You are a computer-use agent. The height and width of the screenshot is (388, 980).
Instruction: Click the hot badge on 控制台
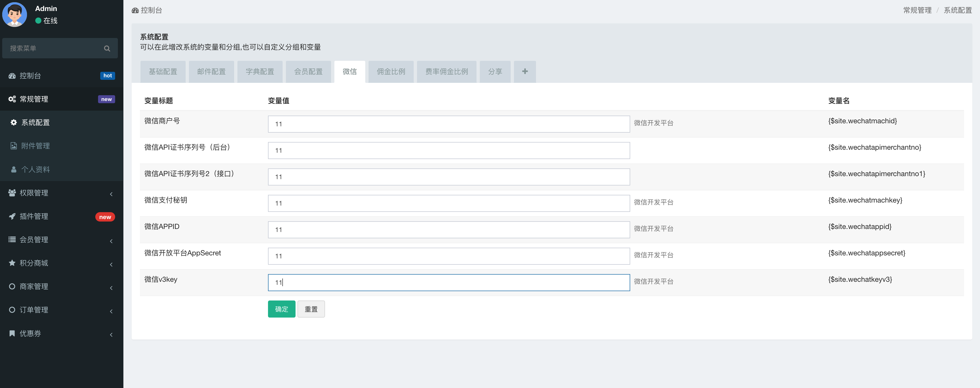[108, 76]
